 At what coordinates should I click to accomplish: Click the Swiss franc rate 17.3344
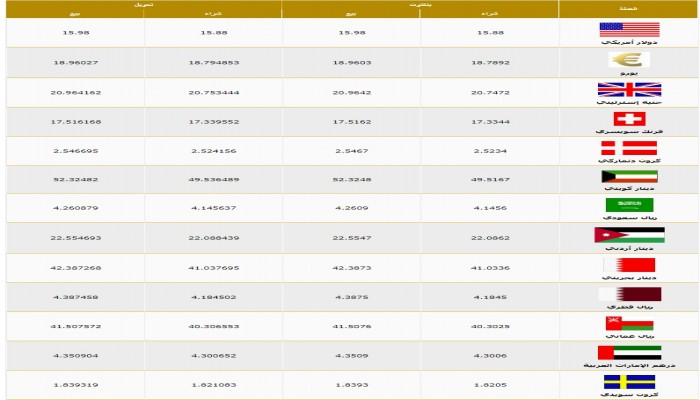pyautogui.click(x=490, y=122)
